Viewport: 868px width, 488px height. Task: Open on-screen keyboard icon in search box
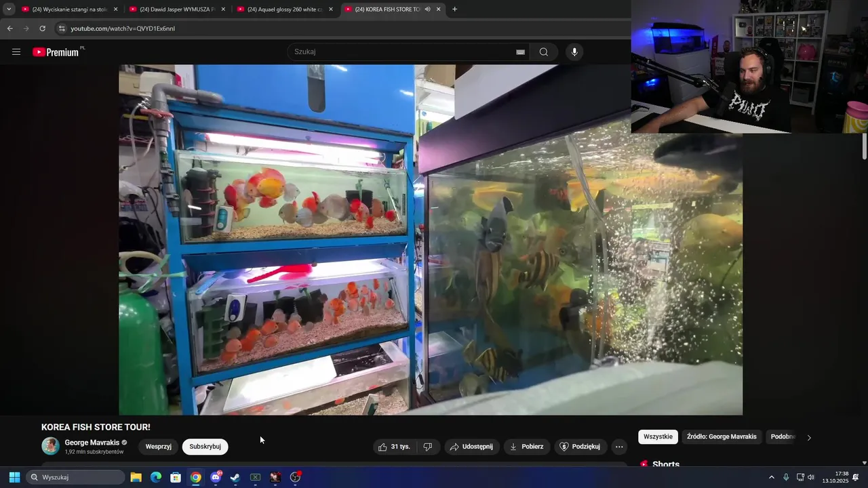pos(520,52)
